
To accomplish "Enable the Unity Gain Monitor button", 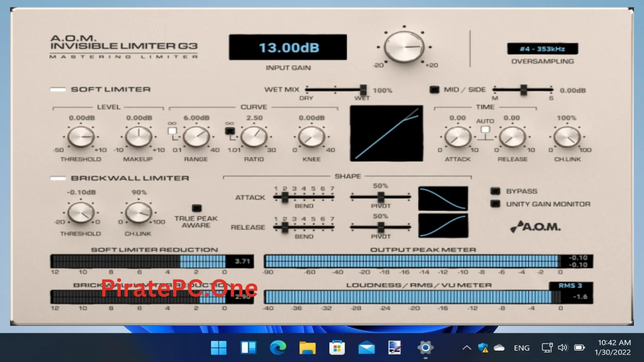I will tap(496, 204).
